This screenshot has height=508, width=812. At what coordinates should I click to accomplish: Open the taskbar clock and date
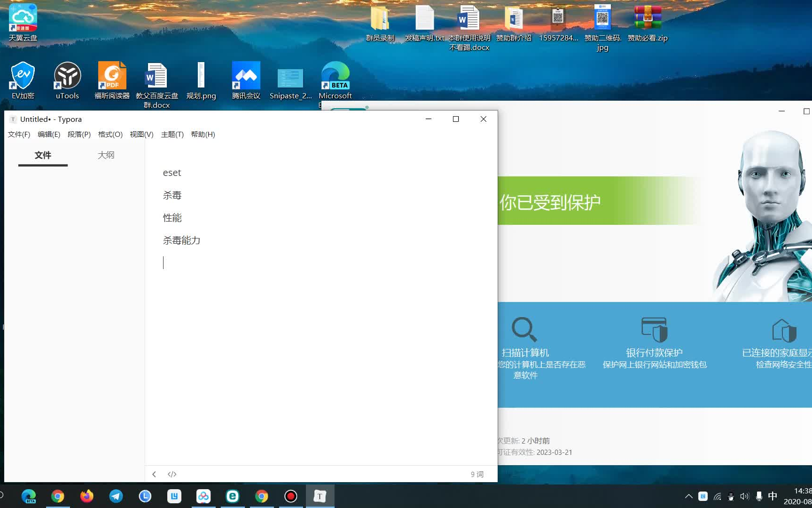(798, 496)
